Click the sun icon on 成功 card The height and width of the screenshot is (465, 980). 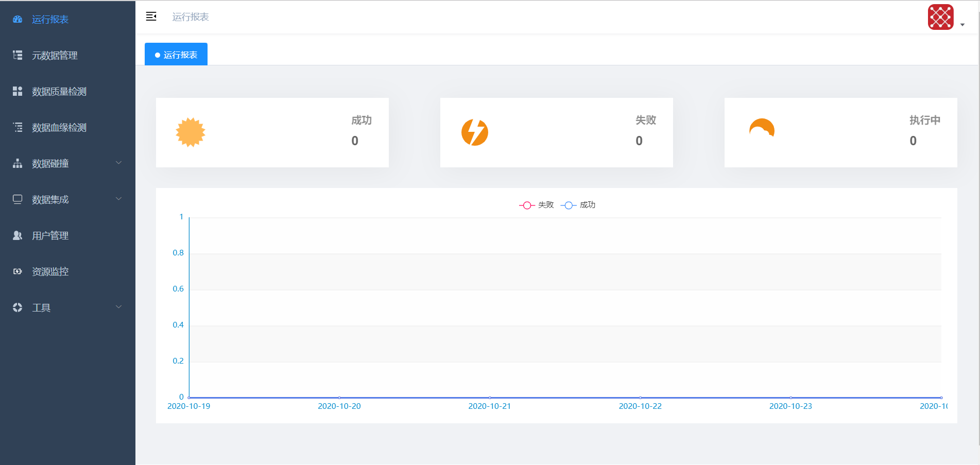[x=191, y=132]
